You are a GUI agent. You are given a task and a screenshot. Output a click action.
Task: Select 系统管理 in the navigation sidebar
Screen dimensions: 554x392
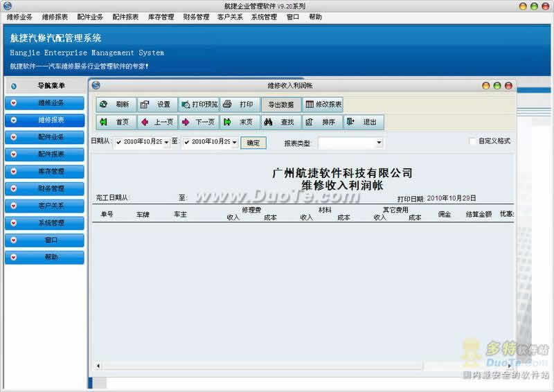click(x=44, y=223)
